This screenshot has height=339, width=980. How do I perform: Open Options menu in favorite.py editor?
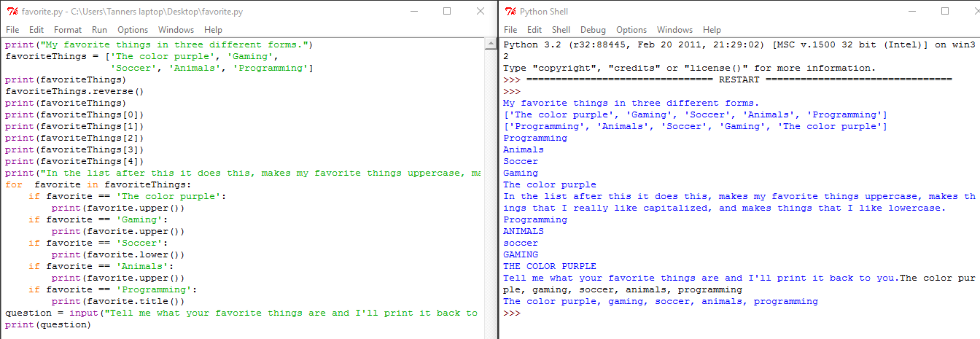(133, 30)
